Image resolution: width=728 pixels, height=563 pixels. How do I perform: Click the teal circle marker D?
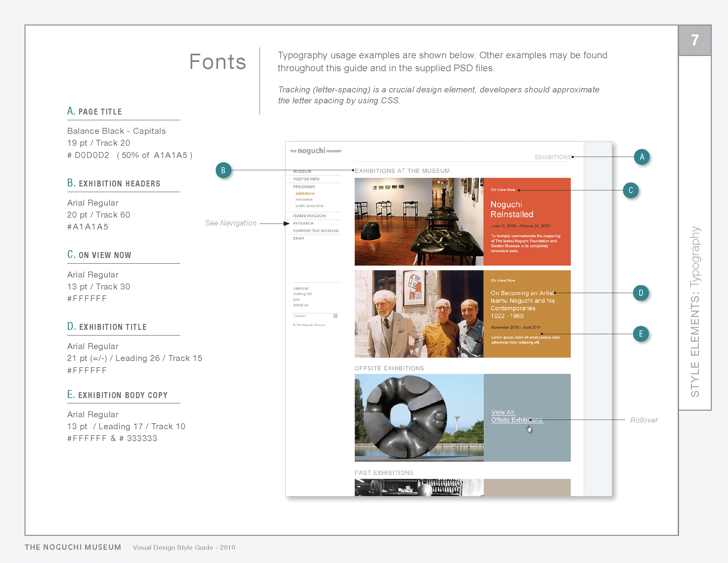click(641, 293)
